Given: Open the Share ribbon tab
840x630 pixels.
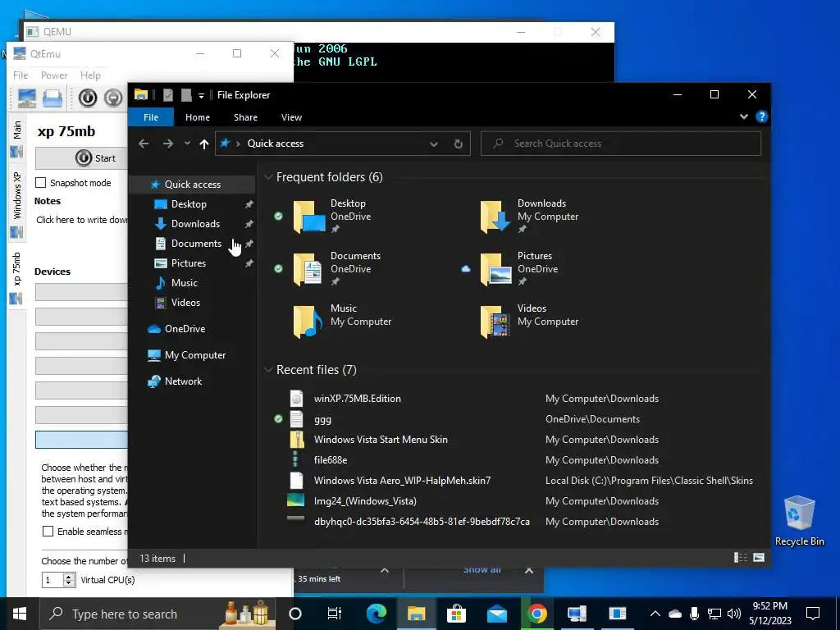Looking at the screenshot, I should point(245,116).
